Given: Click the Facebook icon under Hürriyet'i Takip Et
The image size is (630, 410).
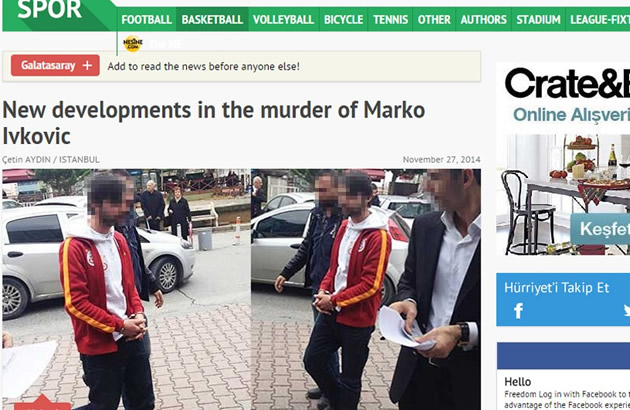Looking at the screenshot, I should coord(518,311).
